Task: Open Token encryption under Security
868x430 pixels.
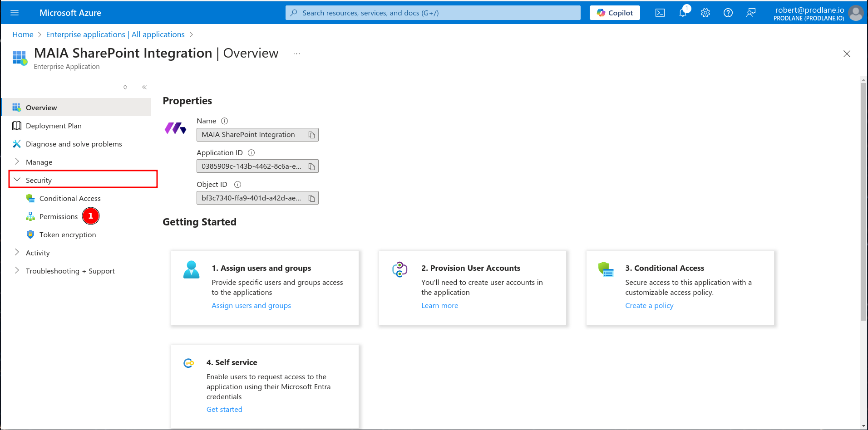Action: 68,235
